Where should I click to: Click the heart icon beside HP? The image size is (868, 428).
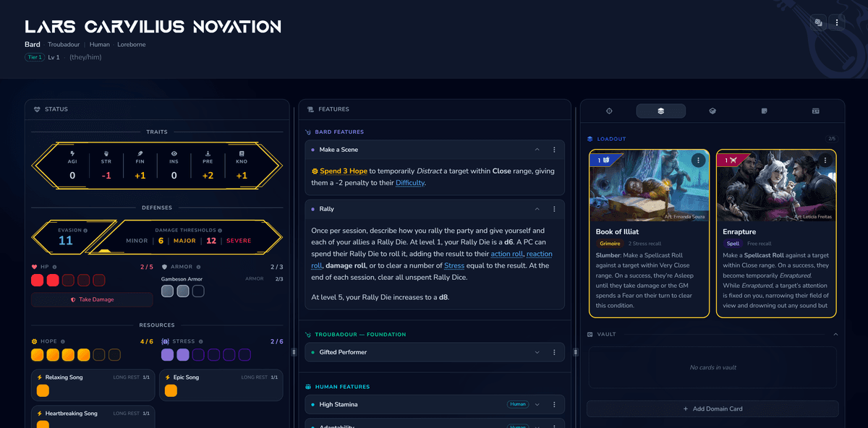point(35,267)
